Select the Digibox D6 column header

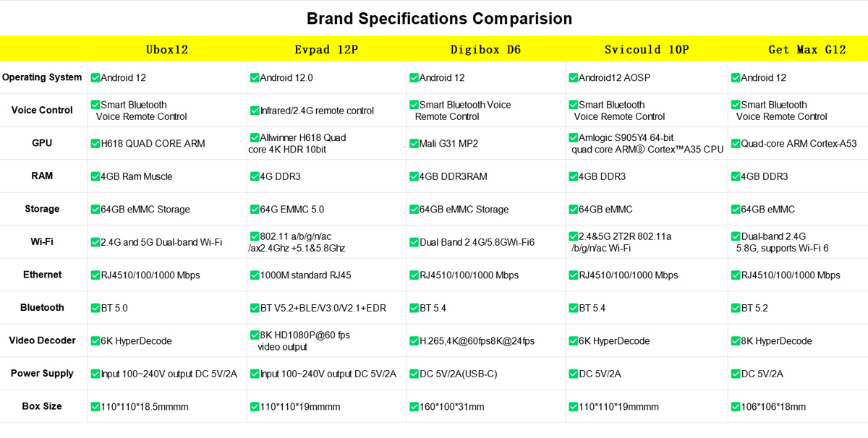[485, 50]
